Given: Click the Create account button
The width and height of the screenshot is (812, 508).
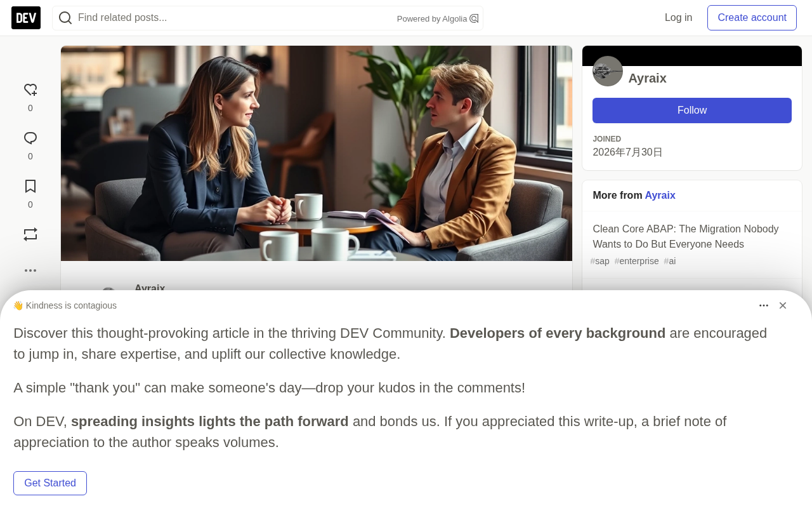Looking at the screenshot, I should click(752, 18).
